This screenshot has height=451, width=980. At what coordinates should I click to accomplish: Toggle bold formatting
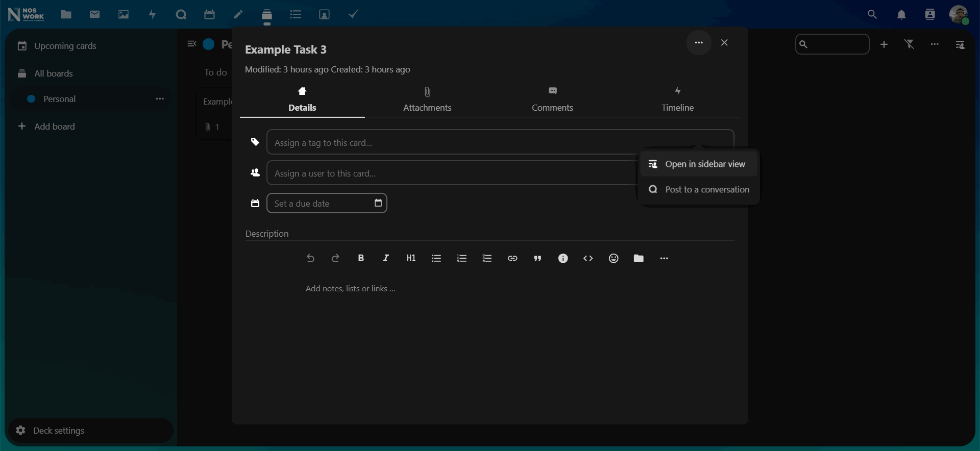click(361, 259)
